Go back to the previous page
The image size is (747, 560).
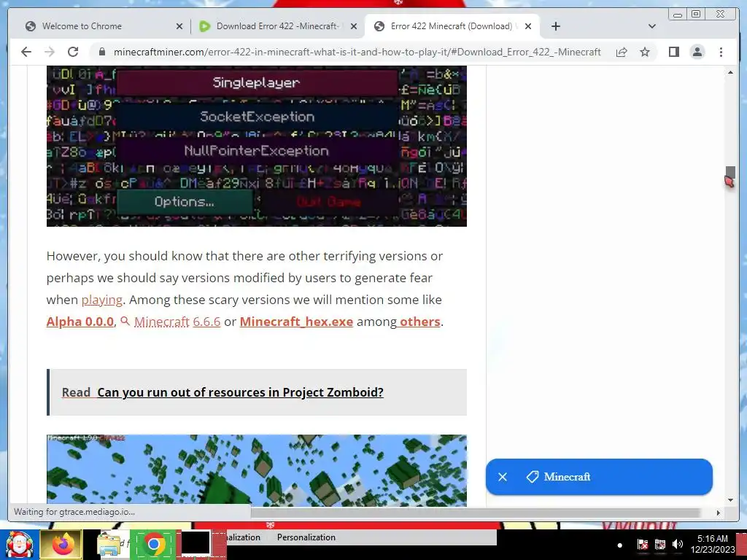click(26, 52)
